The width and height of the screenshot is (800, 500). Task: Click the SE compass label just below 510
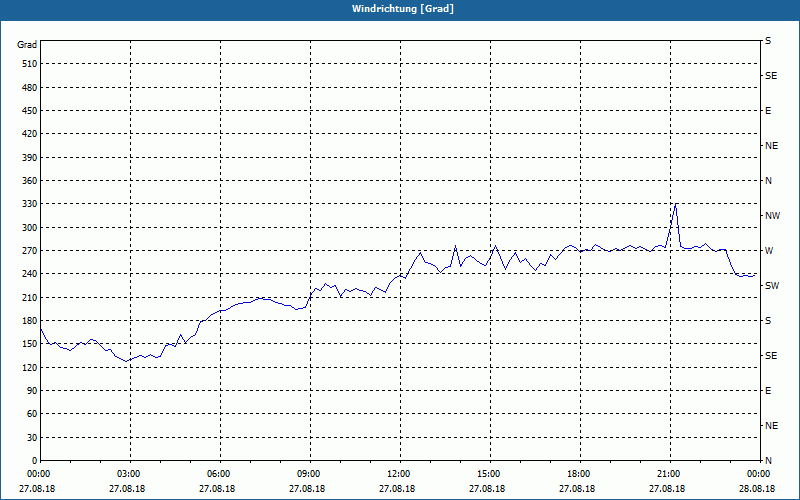click(x=771, y=76)
